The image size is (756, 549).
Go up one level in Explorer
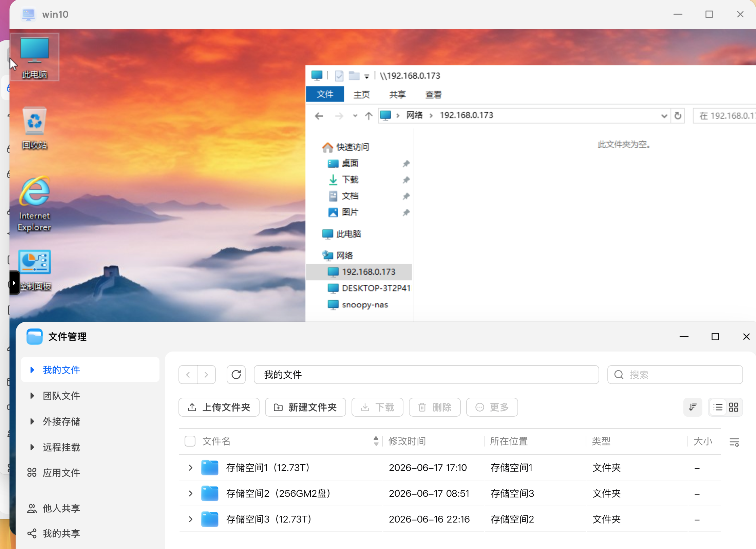369,116
